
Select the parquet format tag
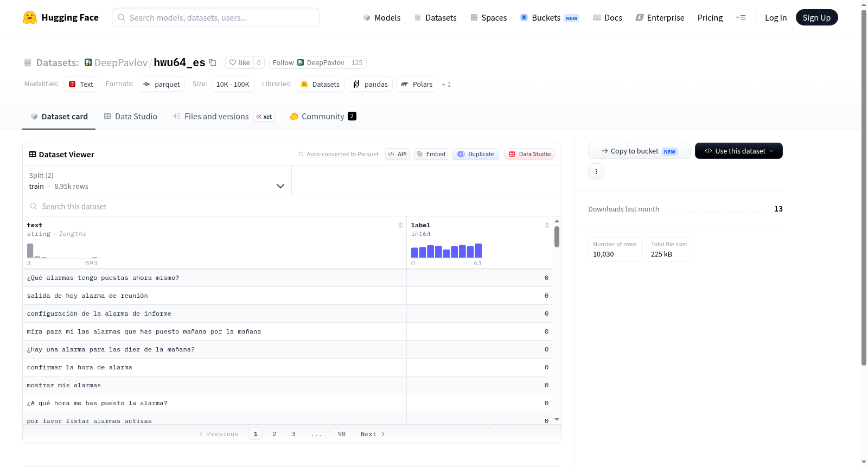[161, 84]
